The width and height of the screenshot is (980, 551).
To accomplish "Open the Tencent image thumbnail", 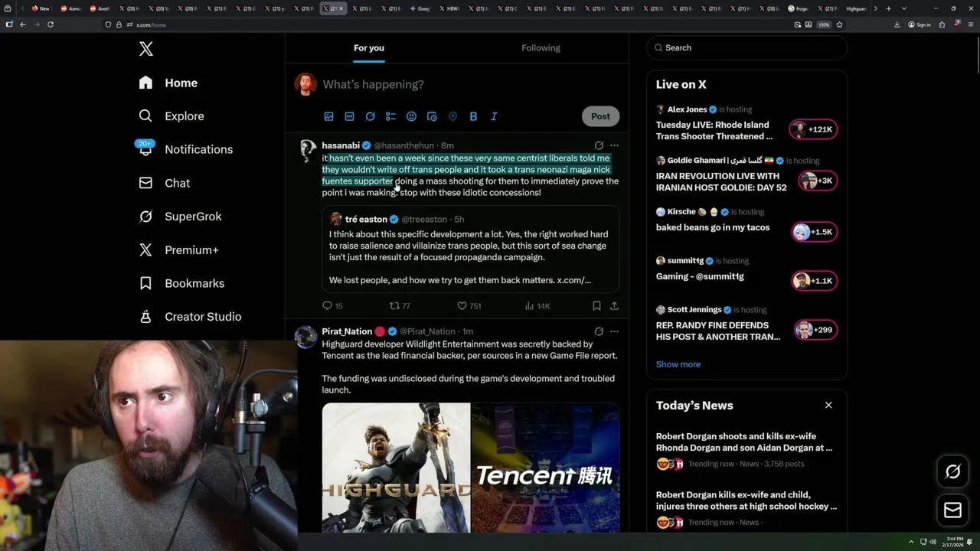I will click(545, 468).
